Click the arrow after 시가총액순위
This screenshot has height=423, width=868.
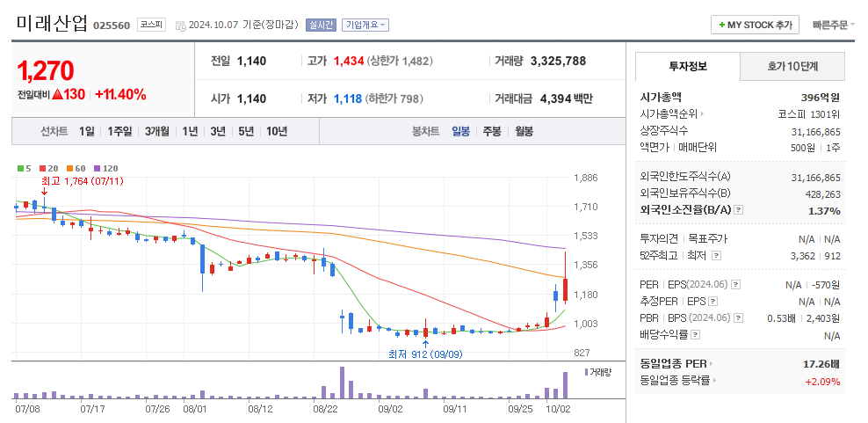click(x=703, y=114)
